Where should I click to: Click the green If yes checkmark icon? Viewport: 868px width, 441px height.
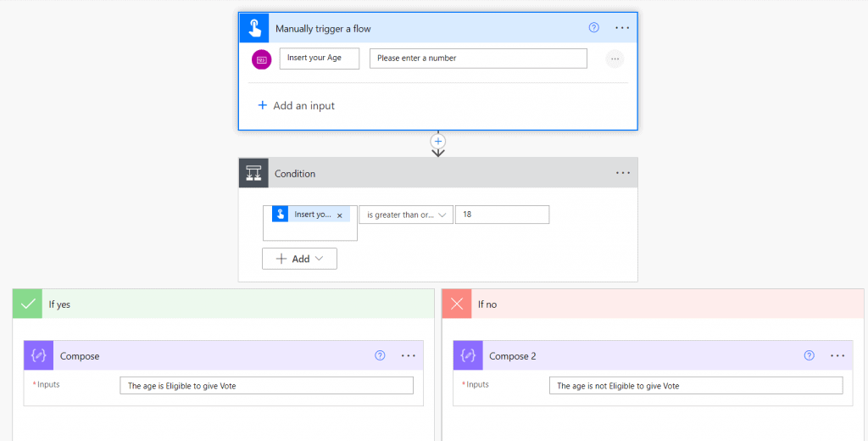coord(28,304)
